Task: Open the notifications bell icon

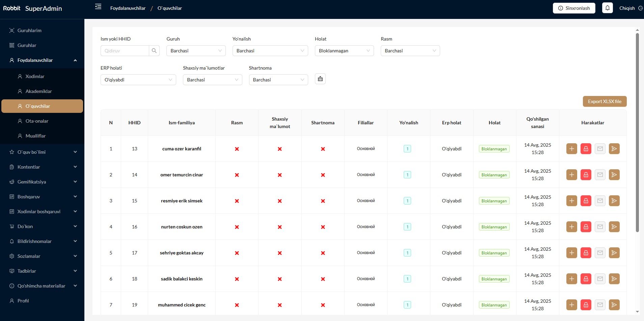Action: click(x=607, y=8)
